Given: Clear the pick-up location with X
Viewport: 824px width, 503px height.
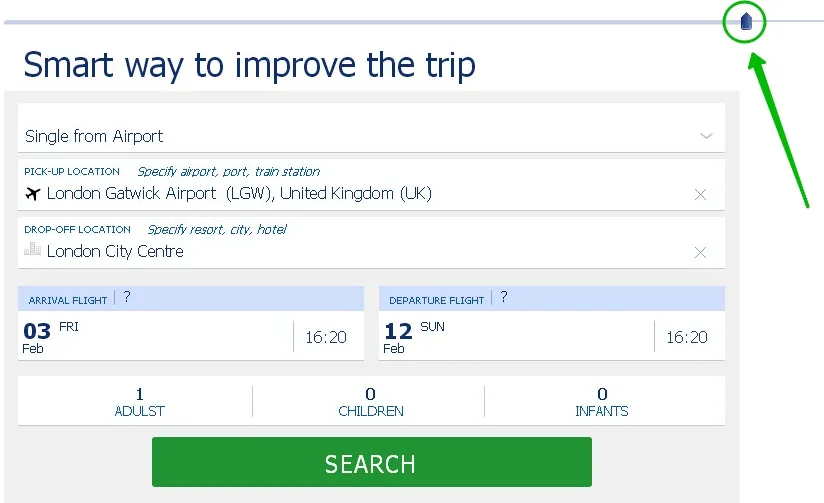Looking at the screenshot, I should pyautogui.click(x=700, y=194).
